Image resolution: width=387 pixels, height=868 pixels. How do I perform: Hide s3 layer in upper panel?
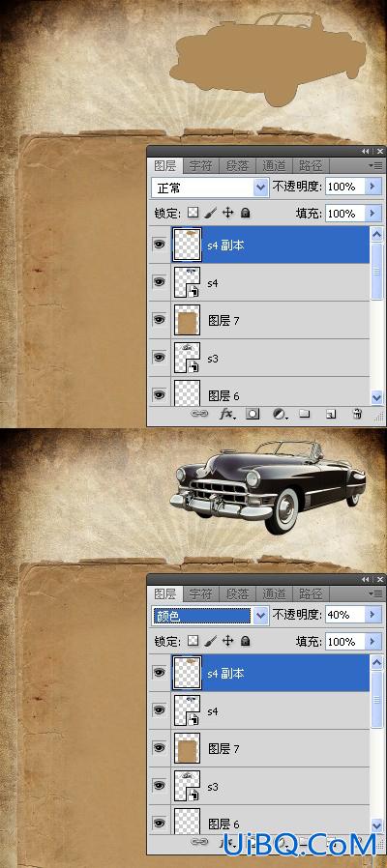(x=159, y=358)
